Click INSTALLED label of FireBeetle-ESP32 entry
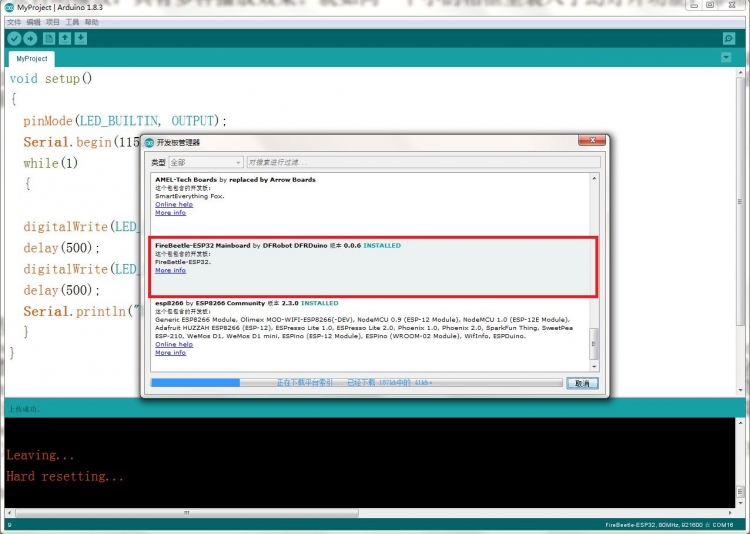The height and width of the screenshot is (534, 750). [x=382, y=245]
